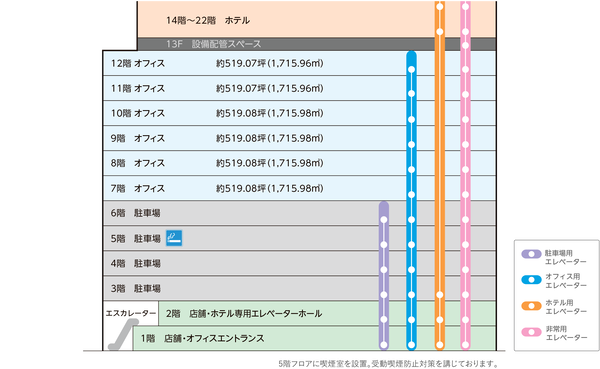The height and width of the screenshot is (369, 600).
Task: Click the 12階 オフィス label
Action: click(x=138, y=63)
